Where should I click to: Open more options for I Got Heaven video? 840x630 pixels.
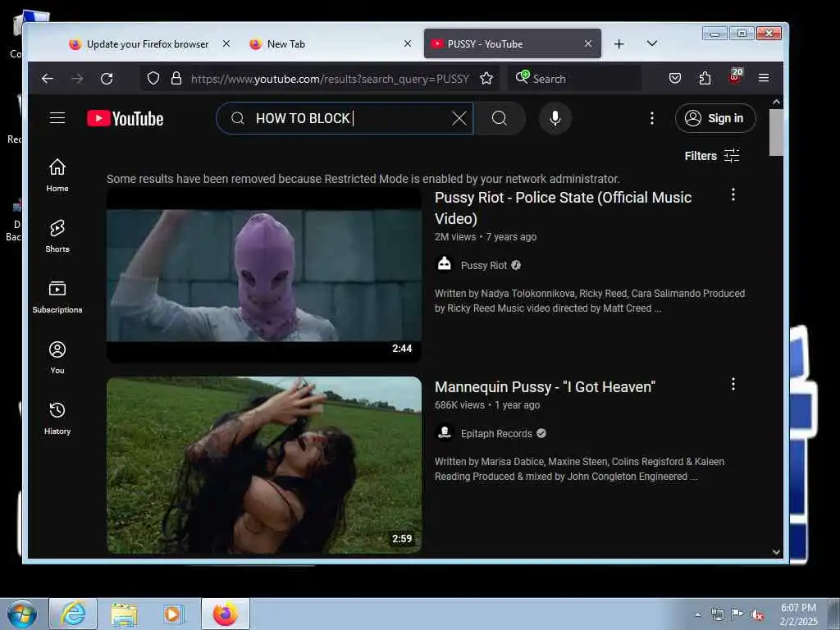pos(733,384)
